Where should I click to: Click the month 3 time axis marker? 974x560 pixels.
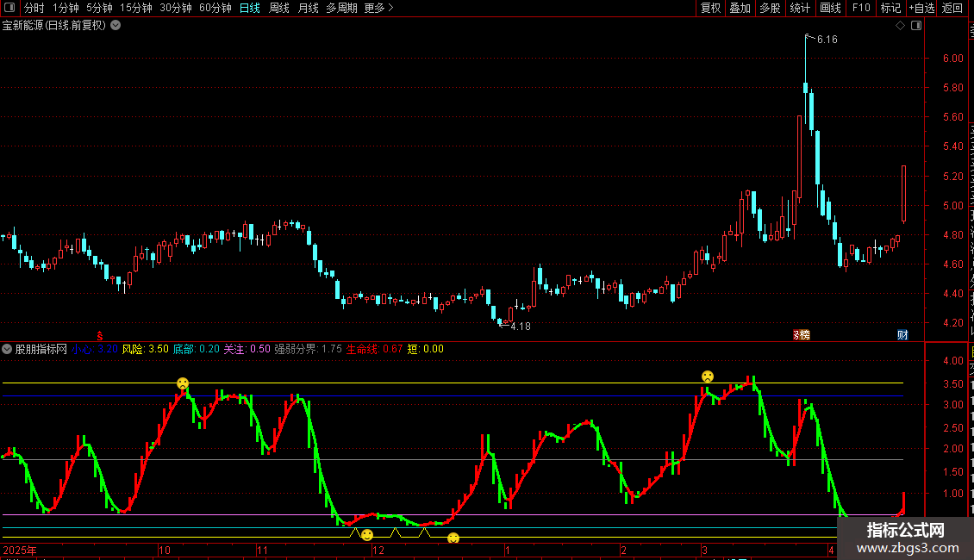coord(704,551)
